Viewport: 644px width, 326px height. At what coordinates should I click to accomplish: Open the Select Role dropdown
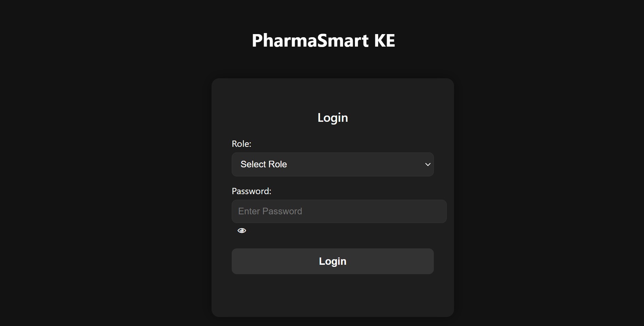click(x=332, y=164)
